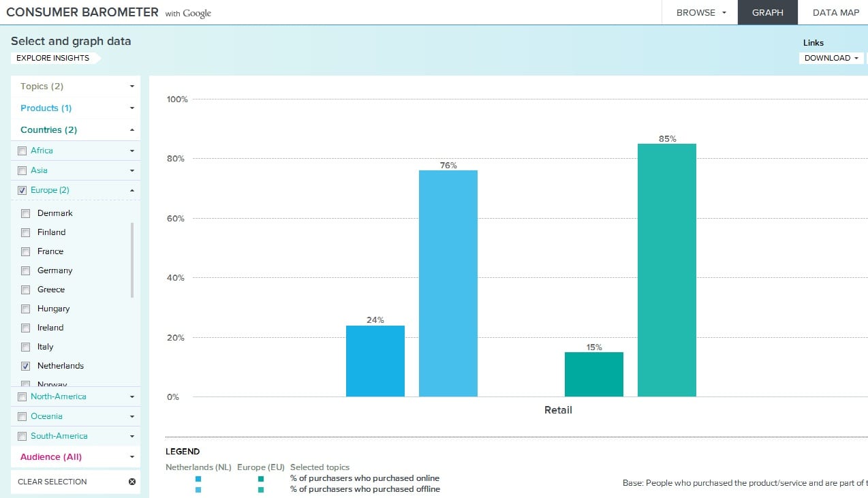The height and width of the screenshot is (498, 868).
Task: Open the DOWNLOAD dropdown
Action: pos(830,58)
